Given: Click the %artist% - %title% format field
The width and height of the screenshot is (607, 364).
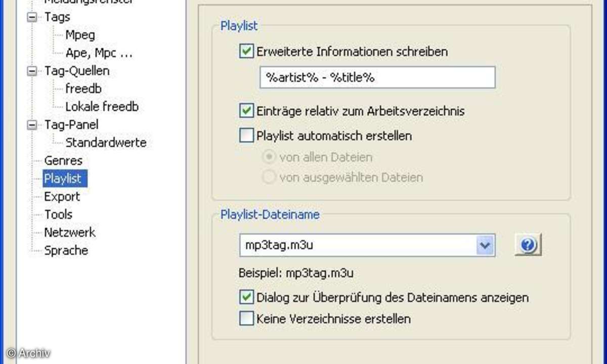Looking at the screenshot, I should [x=377, y=77].
